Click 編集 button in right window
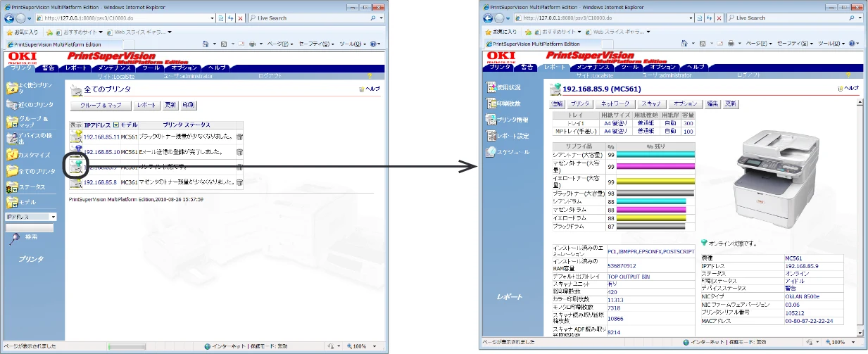This screenshot has width=868, height=354. tap(712, 103)
